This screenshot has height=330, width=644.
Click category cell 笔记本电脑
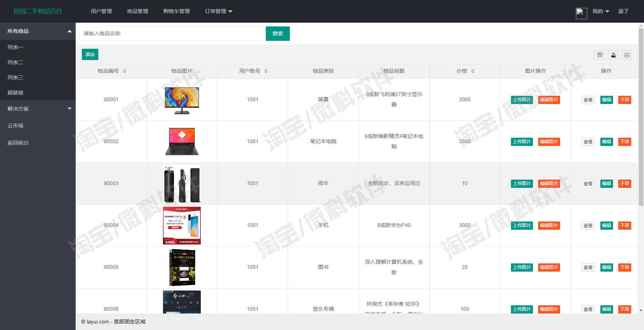coord(323,141)
